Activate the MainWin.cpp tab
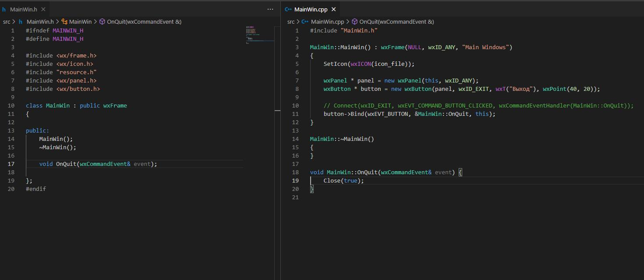The image size is (644, 280). click(x=310, y=9)
